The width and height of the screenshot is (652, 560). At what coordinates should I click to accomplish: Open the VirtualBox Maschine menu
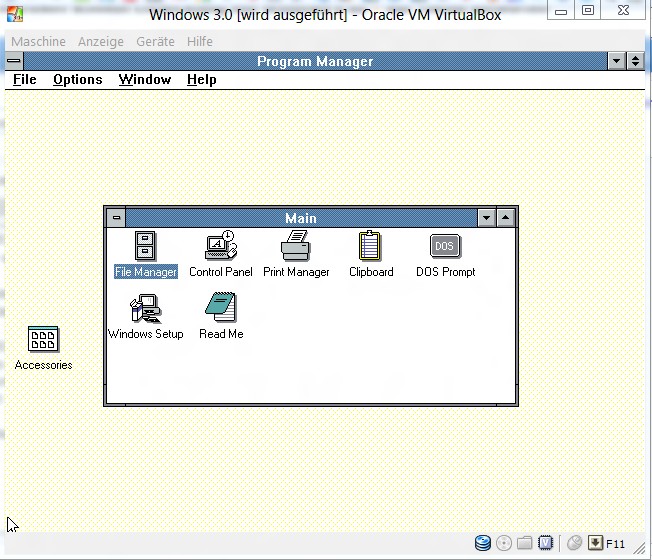tap(38, 42)
